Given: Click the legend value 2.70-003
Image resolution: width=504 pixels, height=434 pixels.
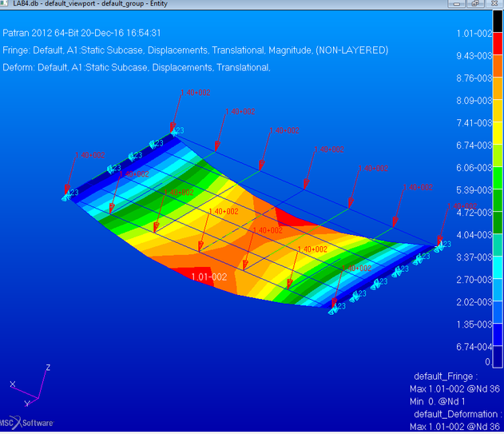Looking at the screenshot, I should pyautogui.click(x=474, y=280).
